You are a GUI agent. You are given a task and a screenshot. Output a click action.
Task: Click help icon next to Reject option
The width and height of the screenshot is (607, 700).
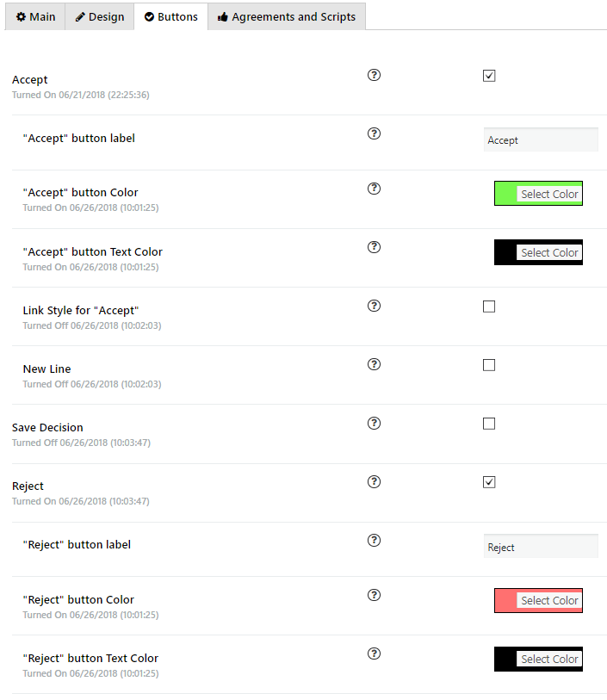tap(374, 481)
